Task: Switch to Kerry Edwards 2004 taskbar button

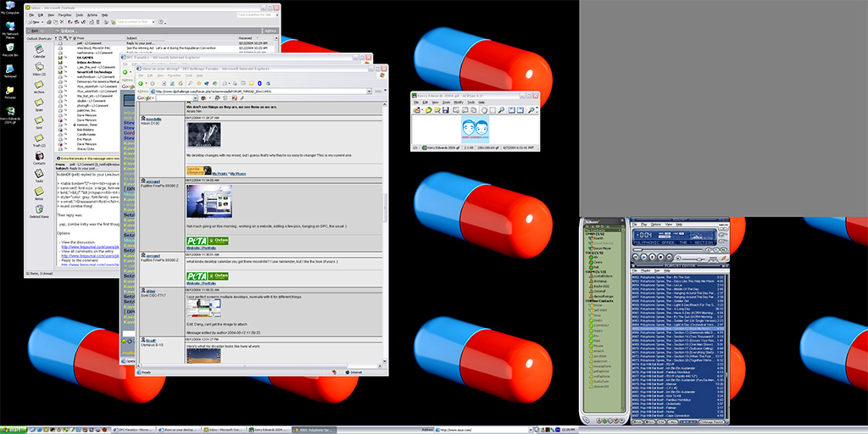Action: point(269,430)
